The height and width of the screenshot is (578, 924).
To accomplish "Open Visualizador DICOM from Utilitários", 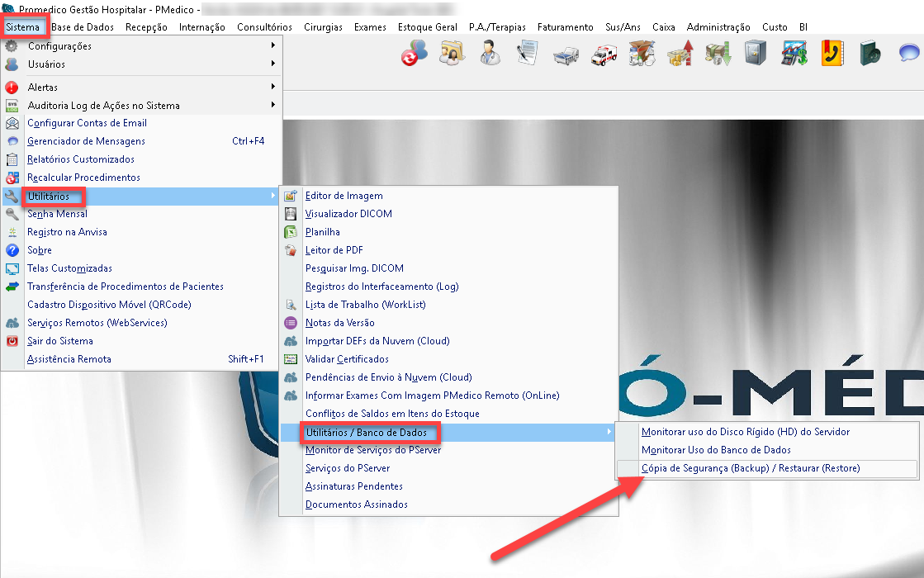I will click(348, 214).
